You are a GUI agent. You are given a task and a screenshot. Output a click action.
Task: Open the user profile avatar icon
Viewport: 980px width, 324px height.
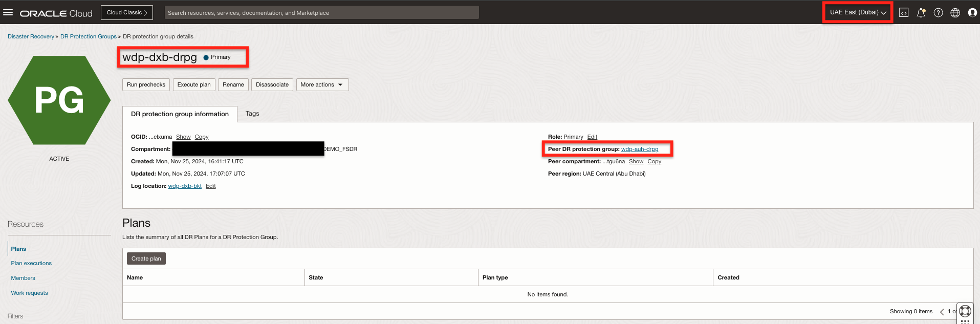point(972,13)
